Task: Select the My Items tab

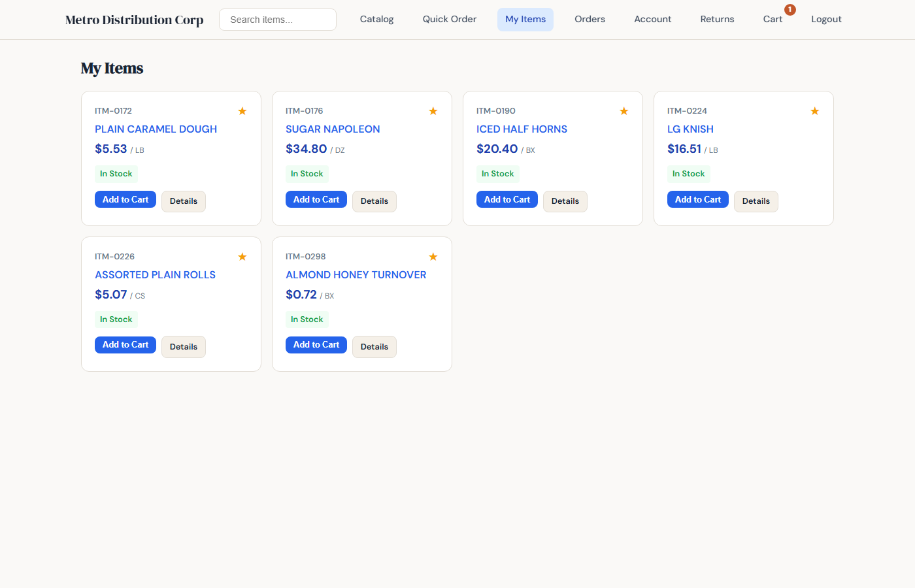Action: tap(525, 19)
